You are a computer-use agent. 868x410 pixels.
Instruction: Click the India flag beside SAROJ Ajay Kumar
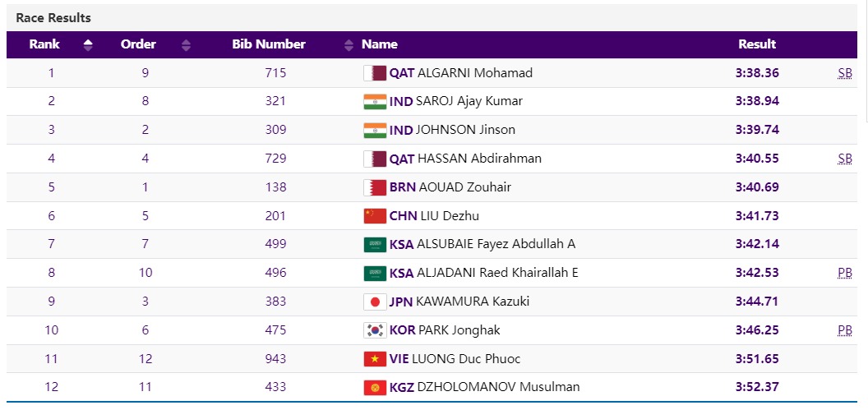[375, 102]
